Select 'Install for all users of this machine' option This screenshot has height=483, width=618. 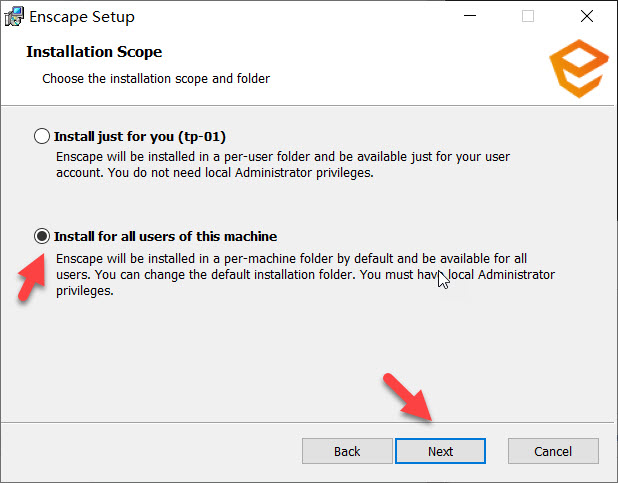(42, 236)
